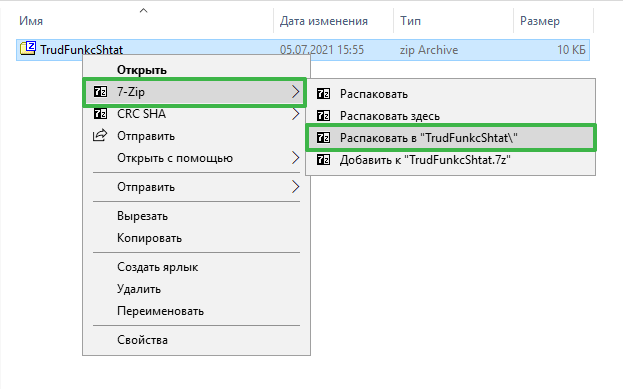Click the 7-Zip icon beside the 7-Zip entry

coord(100,92)
